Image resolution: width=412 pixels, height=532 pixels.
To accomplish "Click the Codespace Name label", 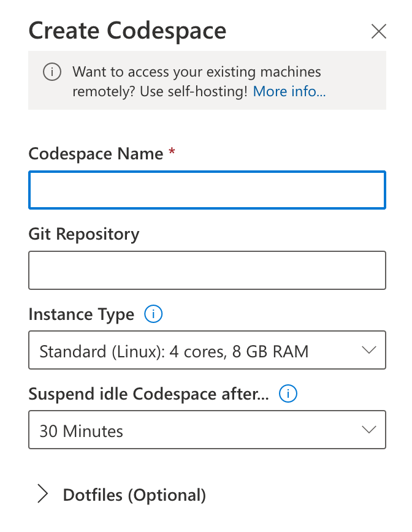I will (x=96, y=154).
